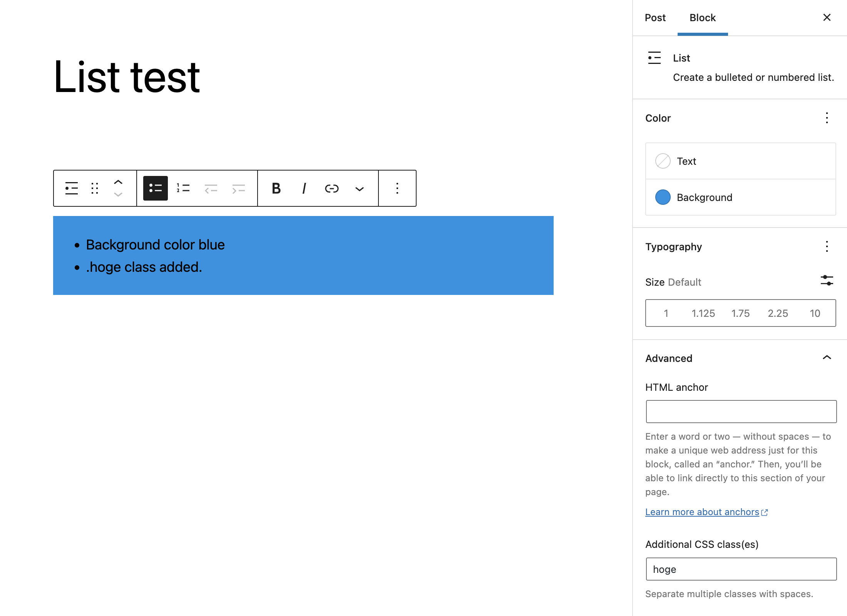Click the blue Background color swatch
This screenshot has height=616, width=847.
click(663, 197)
